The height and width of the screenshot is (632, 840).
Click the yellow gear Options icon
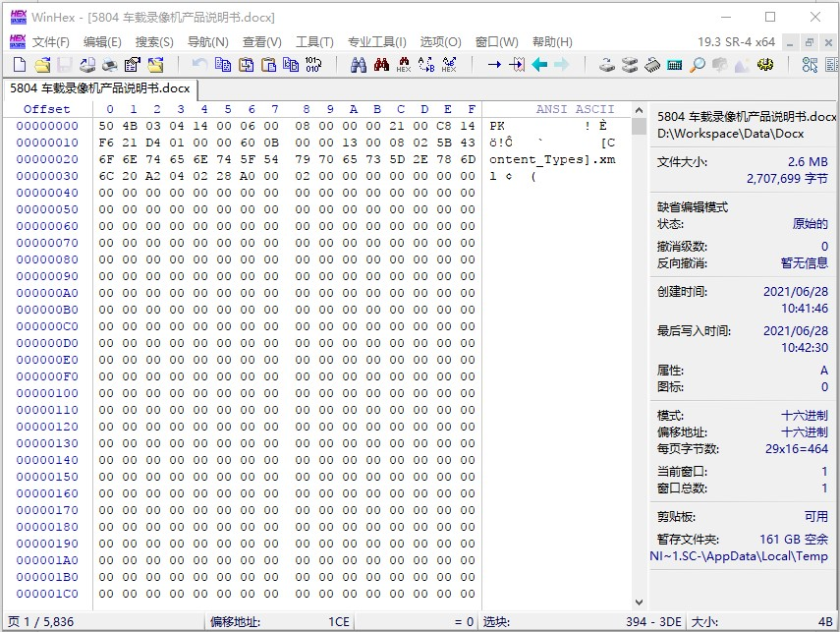pos(765,65)
